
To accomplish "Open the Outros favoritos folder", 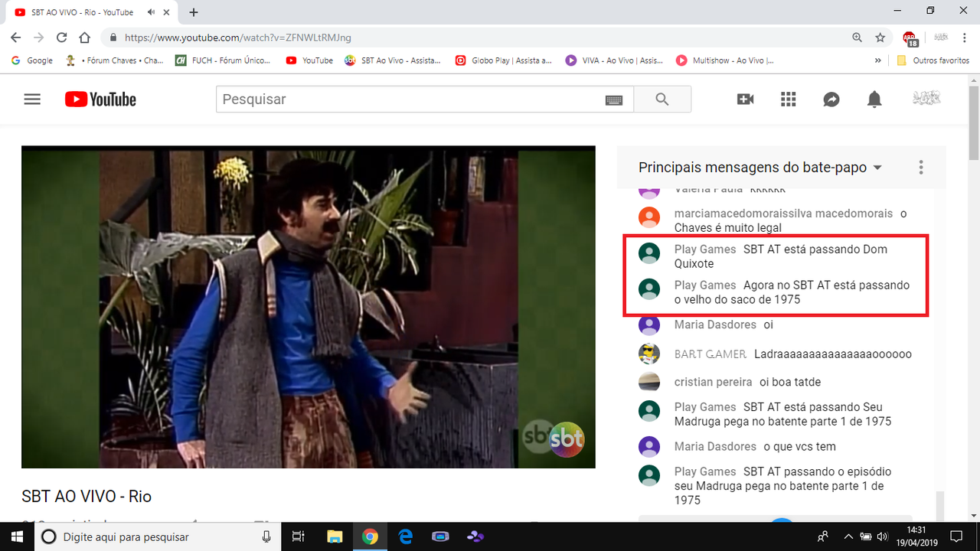I will [933, 60].
